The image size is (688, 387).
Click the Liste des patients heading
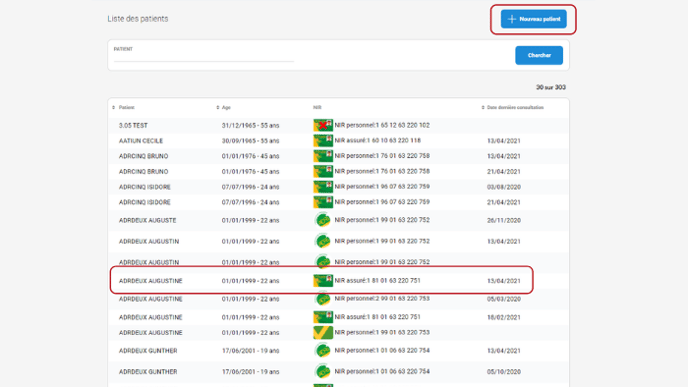[138, 19]
